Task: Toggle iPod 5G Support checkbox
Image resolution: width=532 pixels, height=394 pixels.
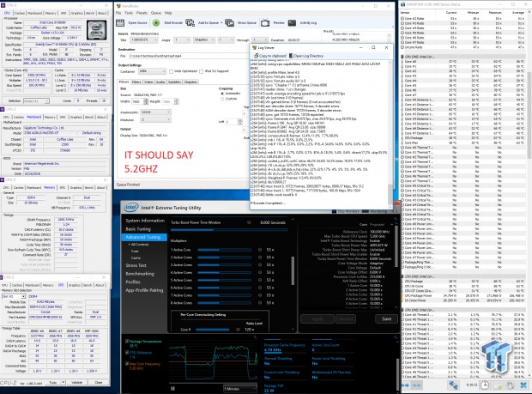Action: (201, 71)
